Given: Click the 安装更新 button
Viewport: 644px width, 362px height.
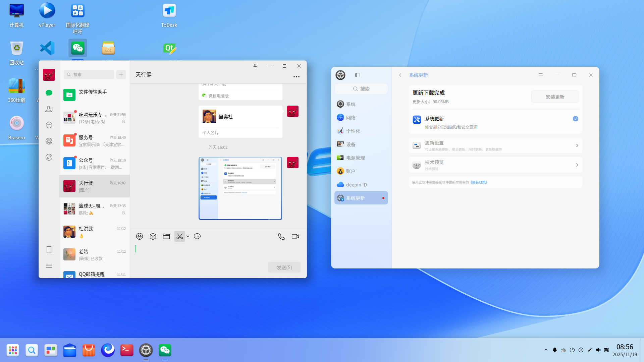Looking at the screenshot, I should [555, 97].
